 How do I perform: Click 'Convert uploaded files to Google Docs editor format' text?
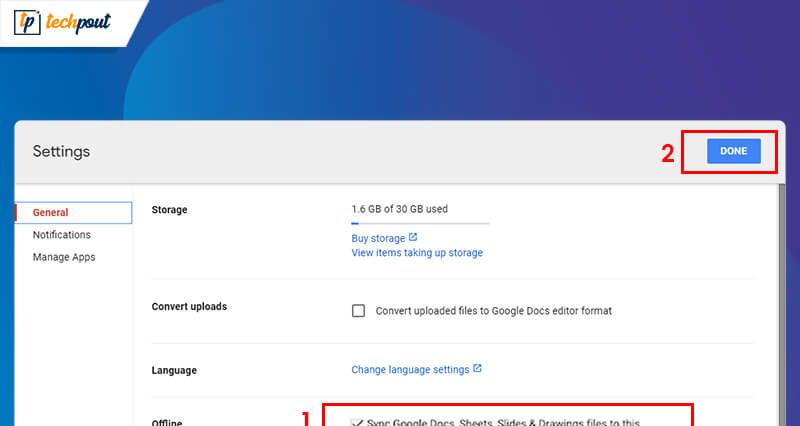(x=493, y=311)
